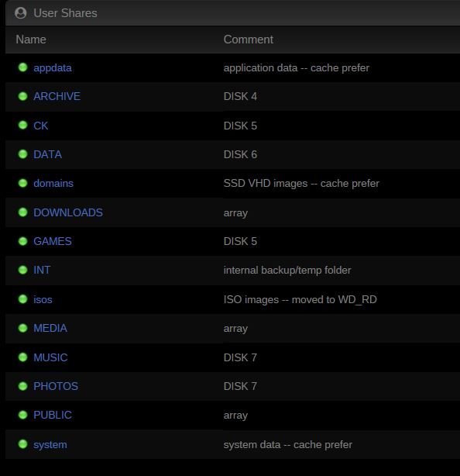Open the ARCHIVE share settings
Screen dimensions: 460x476
pos(57,97)
